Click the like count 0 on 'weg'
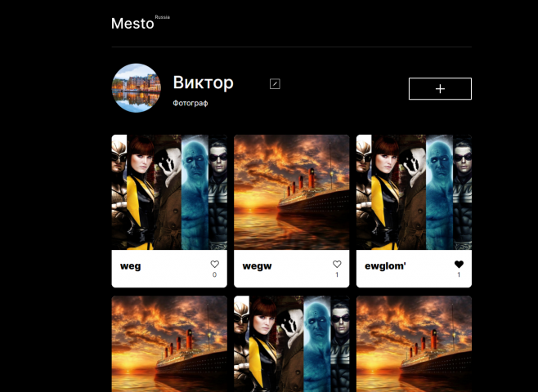This screenshot has height=392, width=538. point(214,275)
